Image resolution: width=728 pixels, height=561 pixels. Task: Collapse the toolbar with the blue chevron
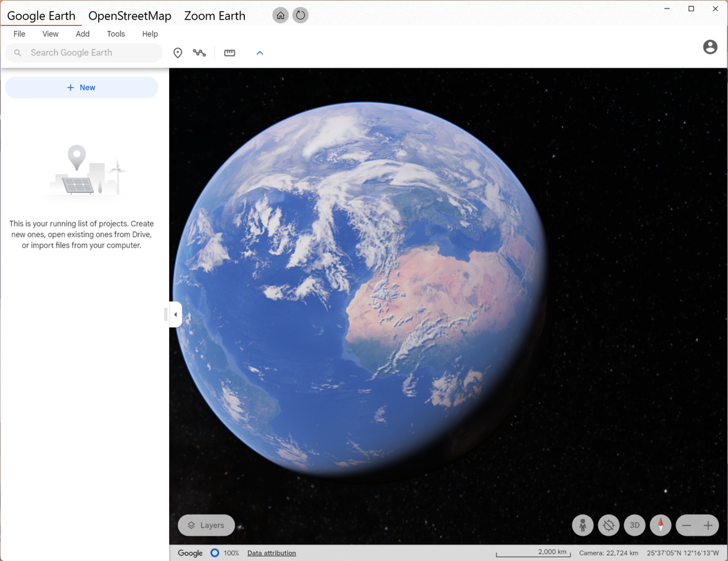(x=260, y=53)
